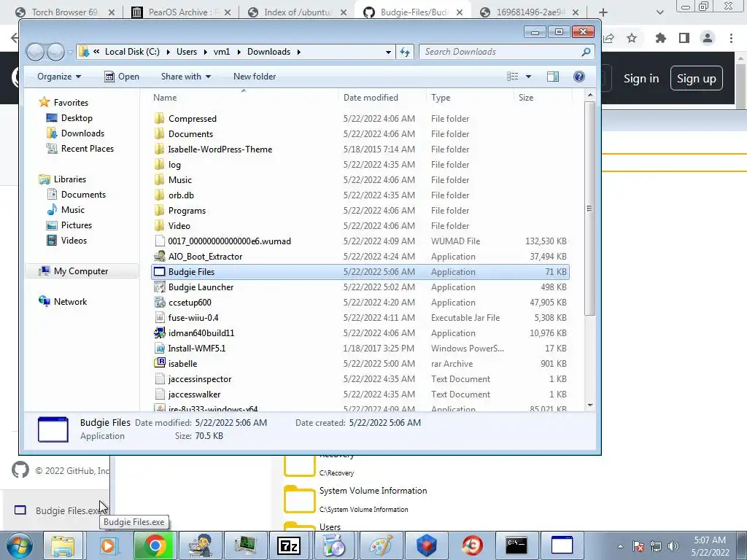The width and height of the screenshot is (747, 560).
Task: Click the volume speaker tray icon
Action: [673, 546]
